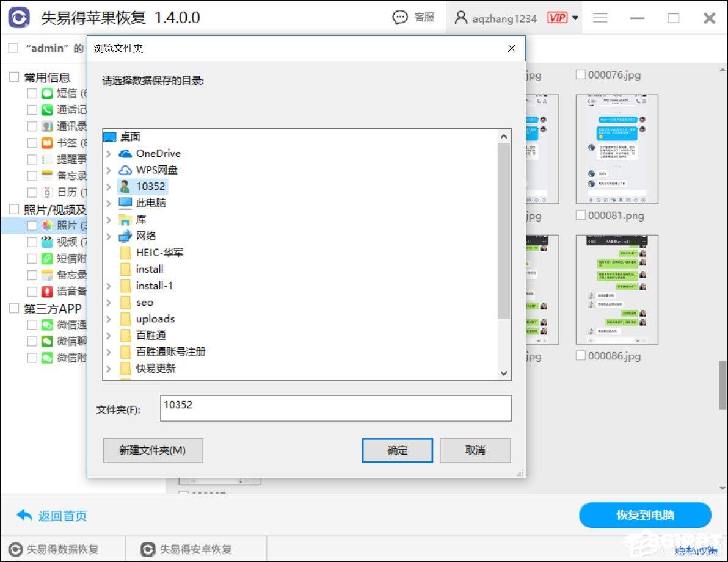Toggle the 常用信息 category checkbox
This screenshot has width=728, height=562.
[14, 77]
